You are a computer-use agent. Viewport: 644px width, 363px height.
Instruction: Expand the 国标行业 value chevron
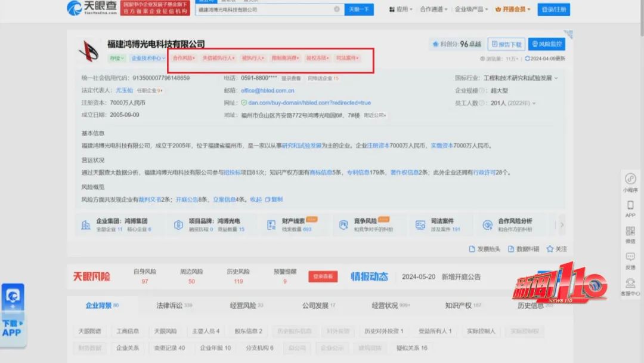pos(556,78)
